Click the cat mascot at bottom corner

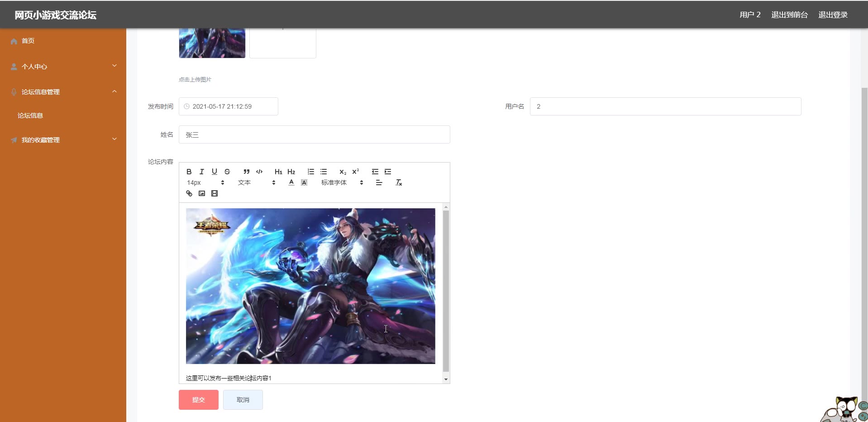click(x=844, y=409)
